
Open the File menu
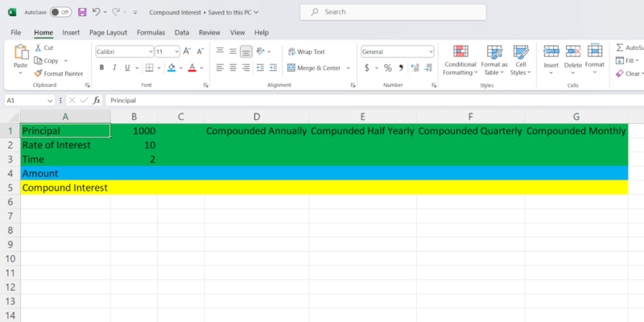(16, 32)
